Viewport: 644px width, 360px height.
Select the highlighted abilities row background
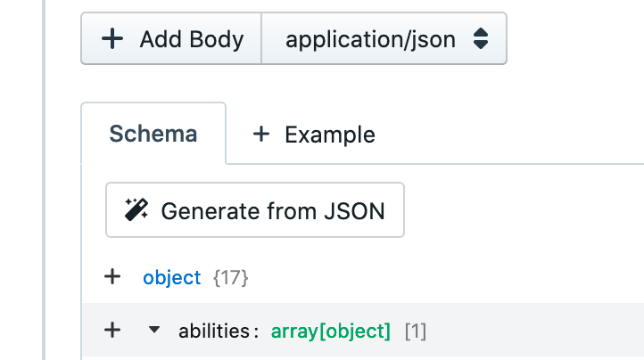tap(535, 331)
